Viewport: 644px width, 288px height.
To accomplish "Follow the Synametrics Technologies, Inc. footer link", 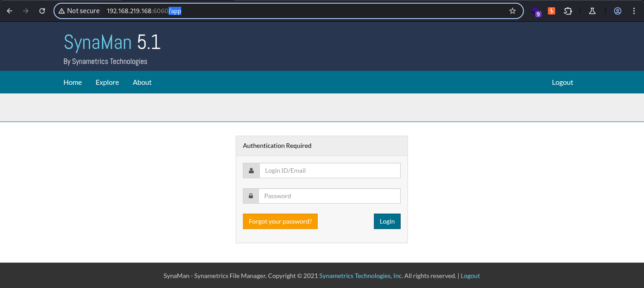I will (x=361, y=276).
